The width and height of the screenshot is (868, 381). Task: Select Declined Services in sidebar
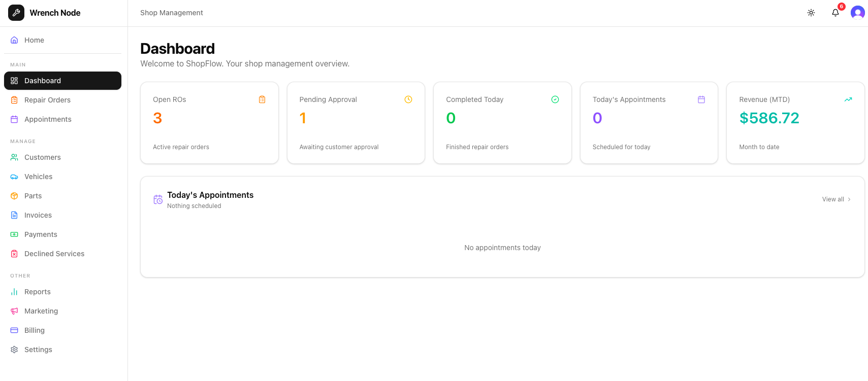[54, 254]
